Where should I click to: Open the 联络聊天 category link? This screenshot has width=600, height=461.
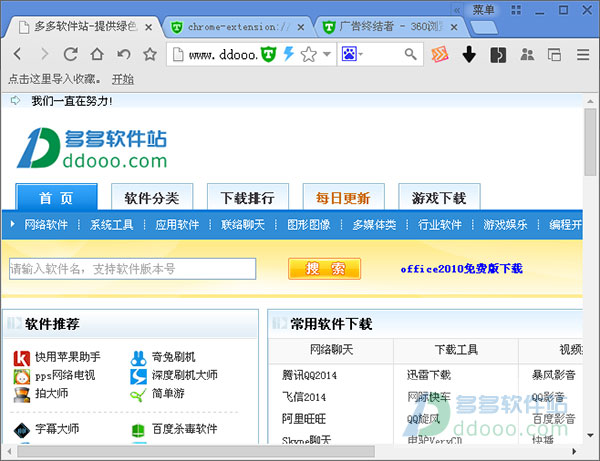(x=243, y=225)
